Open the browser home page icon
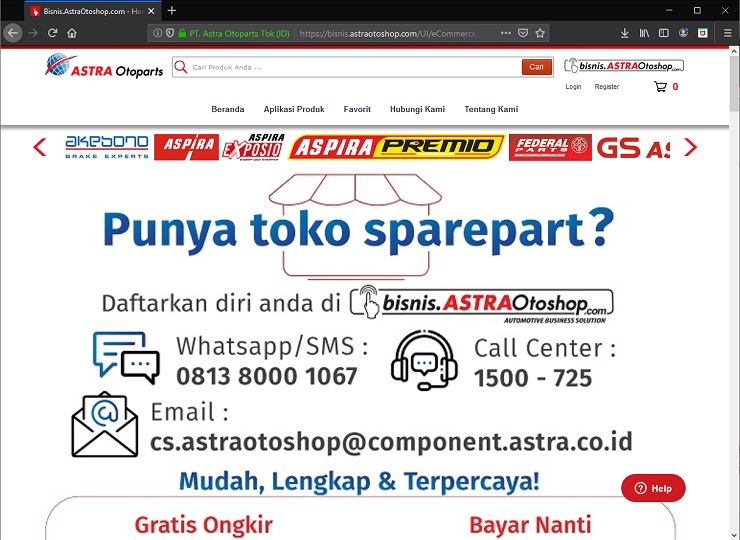 72,33
